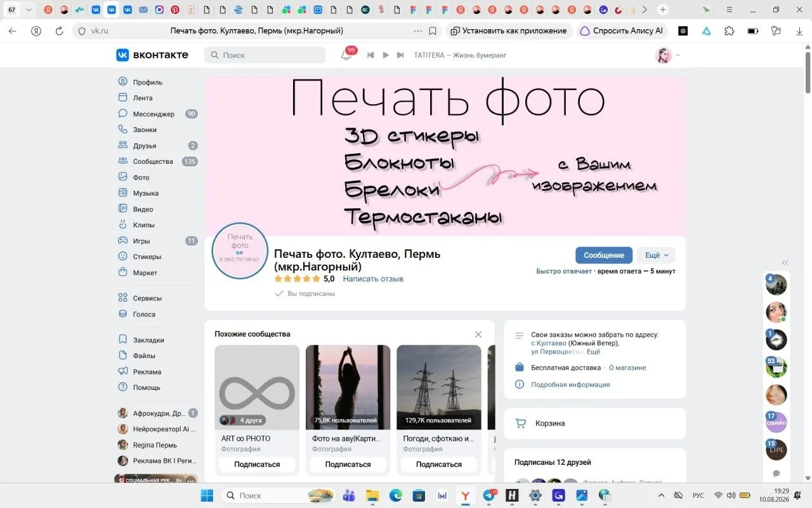Click the VKontakte logo

tap(152, 55)
